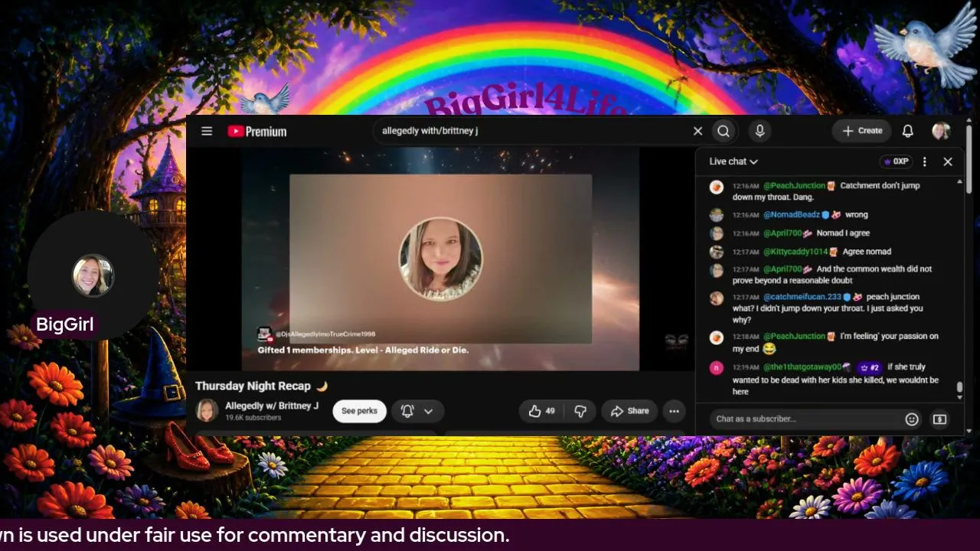
Task: Focus the search field with 'allegedly with/brittney j'
Action: tap(532, 131)
